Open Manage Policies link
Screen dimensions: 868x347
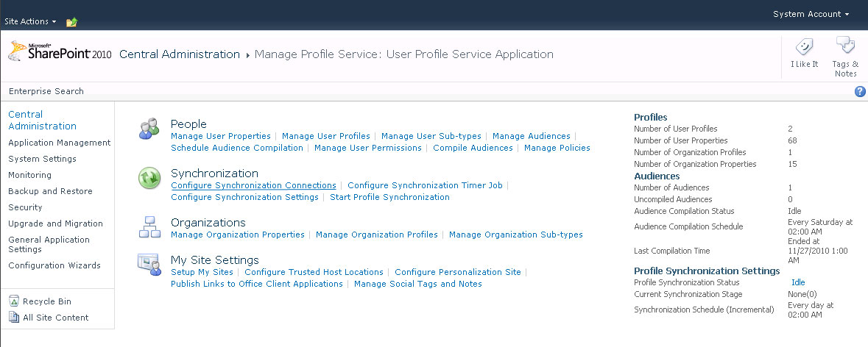pyautogui.click(x=557, y=148)
